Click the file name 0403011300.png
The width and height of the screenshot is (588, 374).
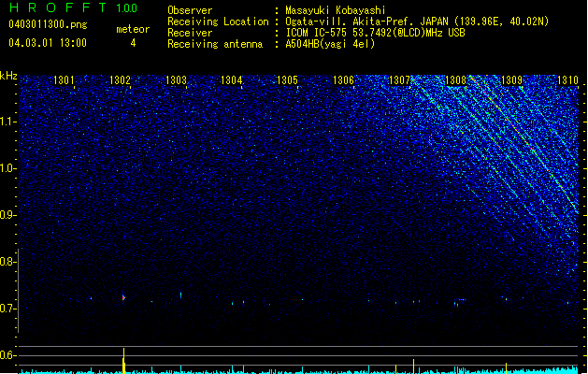48,24
